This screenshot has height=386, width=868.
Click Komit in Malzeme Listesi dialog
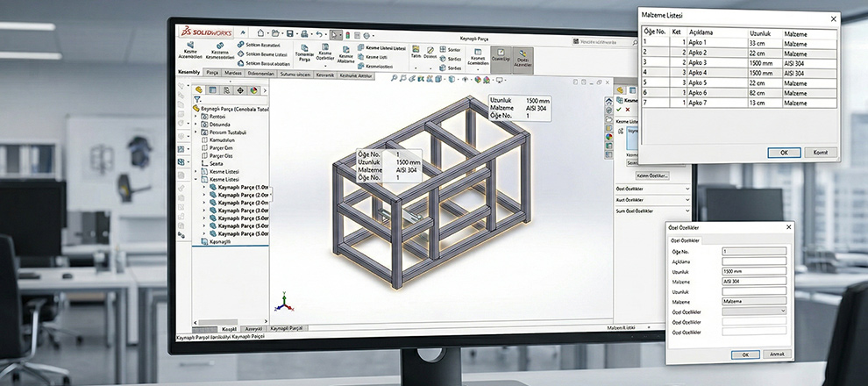point(821,153)
